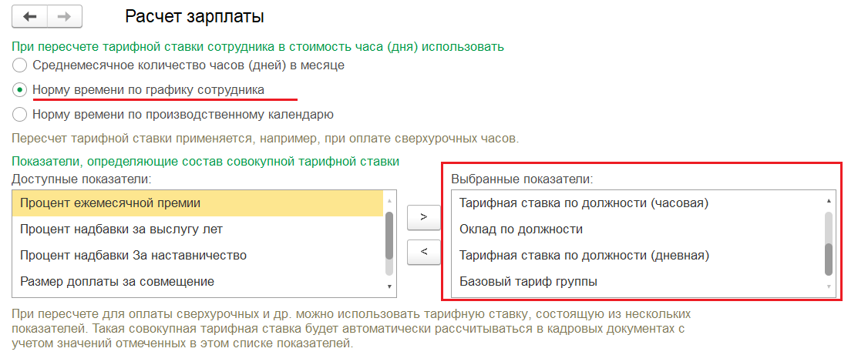Pick Базовый тариф группы item
Viewport: 868px width, 355px height.
pyautogui.click(x=528, y=281)
